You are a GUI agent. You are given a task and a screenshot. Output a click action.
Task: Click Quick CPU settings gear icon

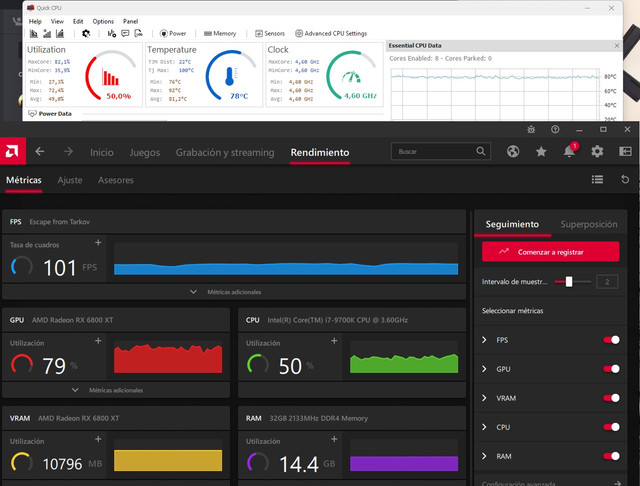[86, 33]
